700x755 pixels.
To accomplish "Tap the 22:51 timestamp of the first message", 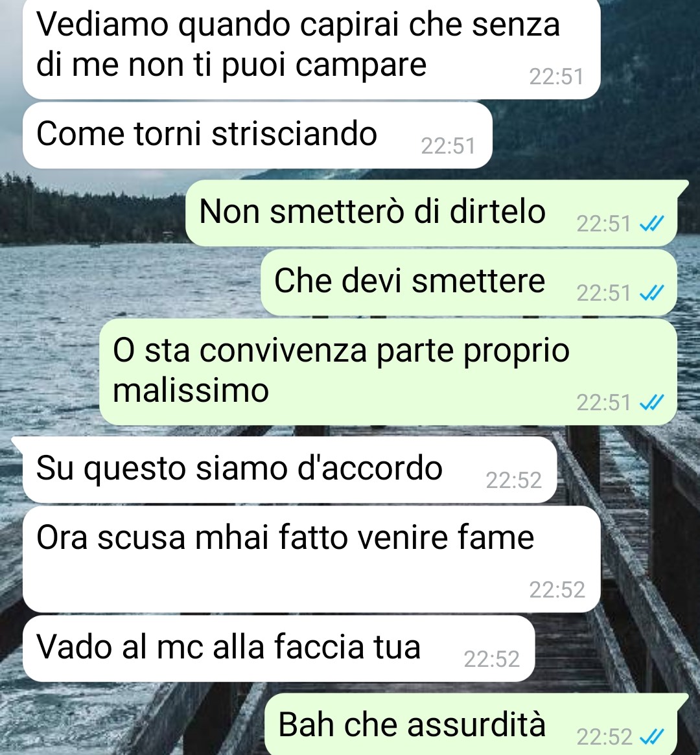I will (x=557, y=76).
